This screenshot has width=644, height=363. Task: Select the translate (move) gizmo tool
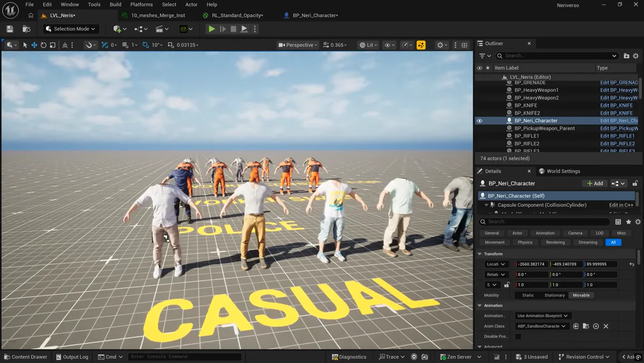pos(34,45)
